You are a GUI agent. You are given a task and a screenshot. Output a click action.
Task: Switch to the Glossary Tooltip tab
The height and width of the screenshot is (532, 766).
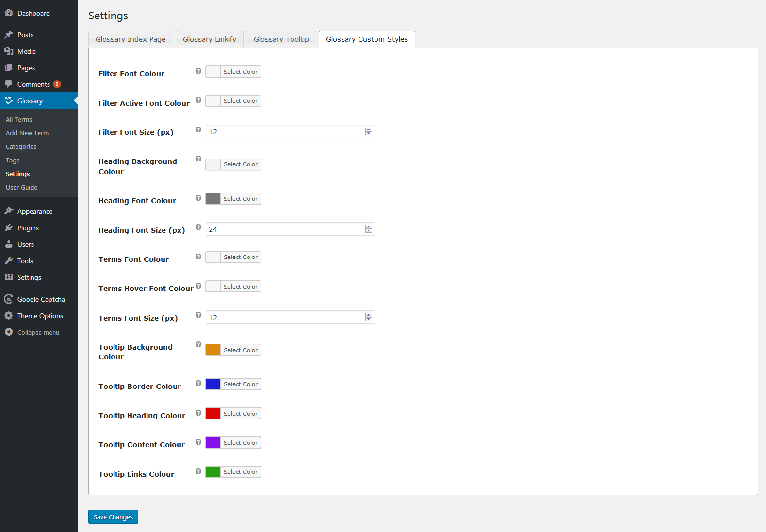pyautogui.click(x=281, y=39)
